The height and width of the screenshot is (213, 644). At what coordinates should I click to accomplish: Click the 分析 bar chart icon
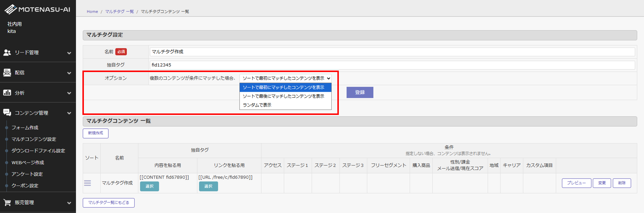[x=7, y=93]
